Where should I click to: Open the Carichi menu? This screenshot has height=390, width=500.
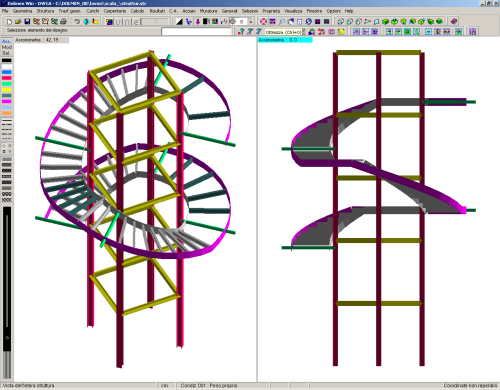[93, 11]
